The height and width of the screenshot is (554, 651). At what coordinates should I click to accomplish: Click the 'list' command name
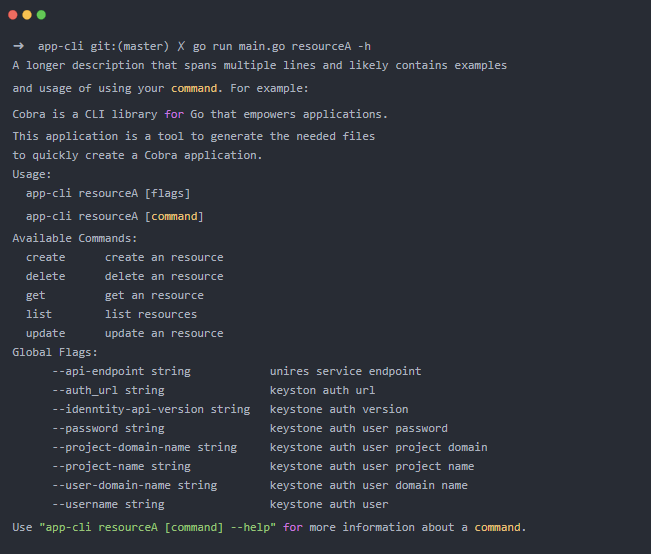click(39, 314)
